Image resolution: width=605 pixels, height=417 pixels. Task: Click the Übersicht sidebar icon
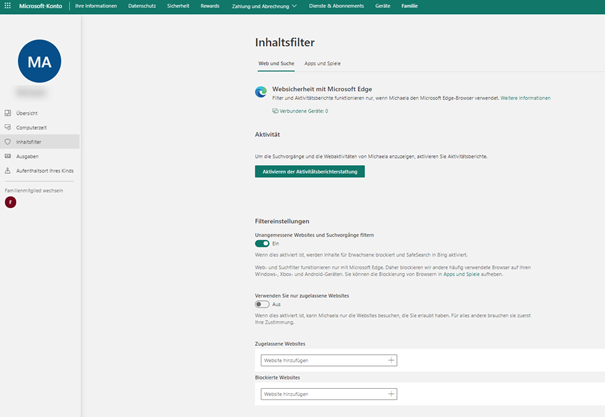[8, 113]
